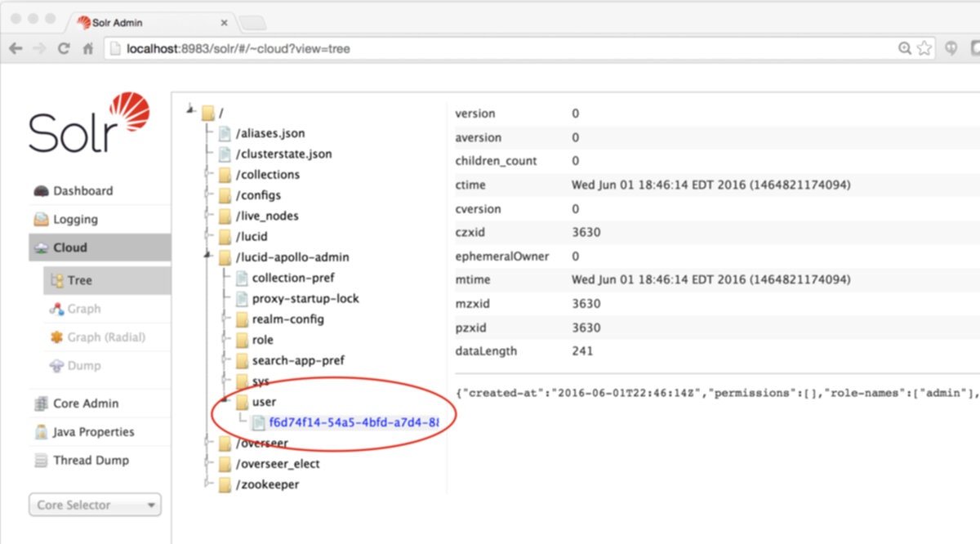Click the sys tree node label
Image resolution: width=980 pixels, height=544 pixels.
tap(261, 381)
